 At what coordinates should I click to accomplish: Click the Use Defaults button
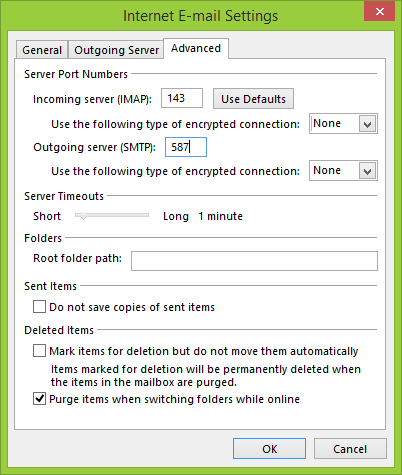253,99
